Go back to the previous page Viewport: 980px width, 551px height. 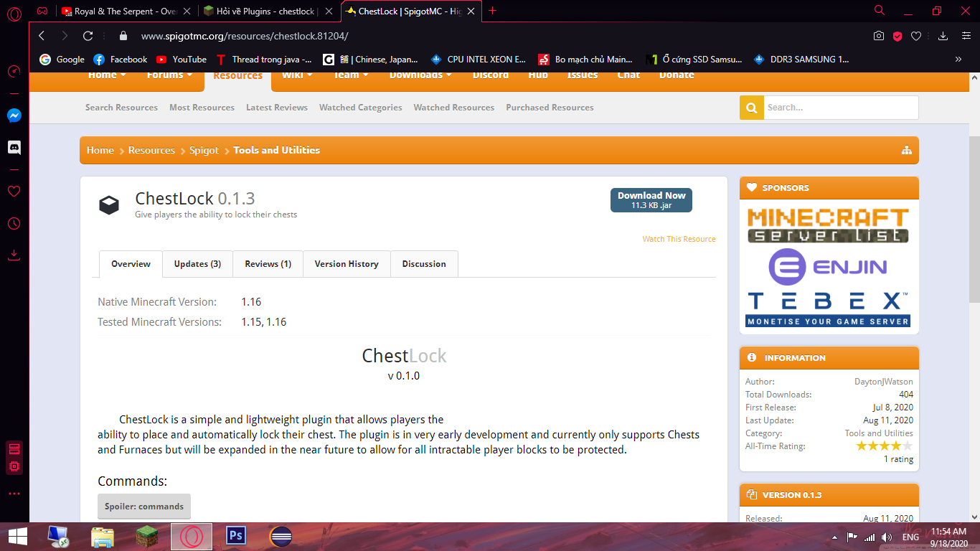pyautogui.click(x=42, y=36)
